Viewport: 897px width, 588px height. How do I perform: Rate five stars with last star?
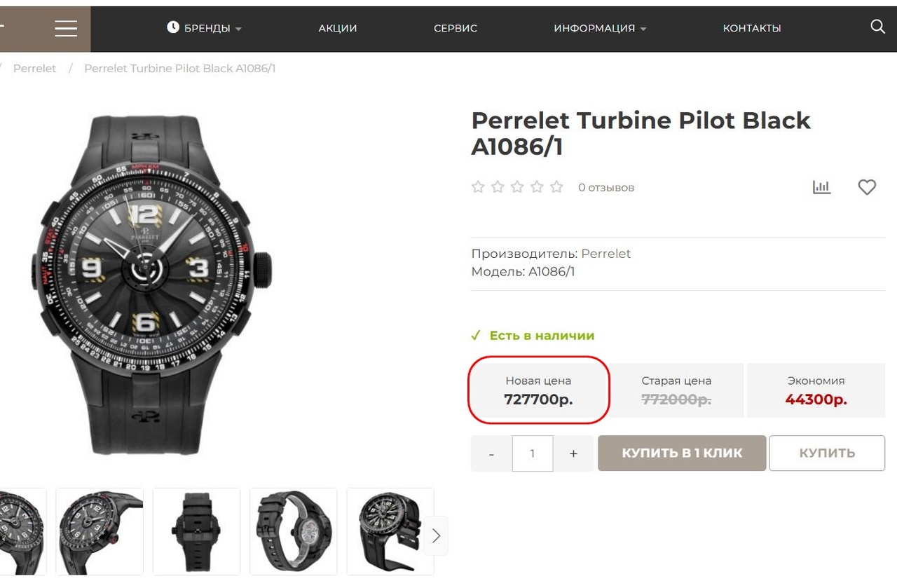(x=556, y=187)
